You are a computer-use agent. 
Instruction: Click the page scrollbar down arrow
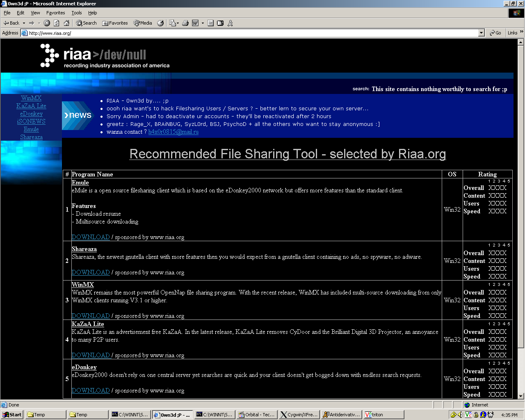pyautogui.click(x=521, y=396)
